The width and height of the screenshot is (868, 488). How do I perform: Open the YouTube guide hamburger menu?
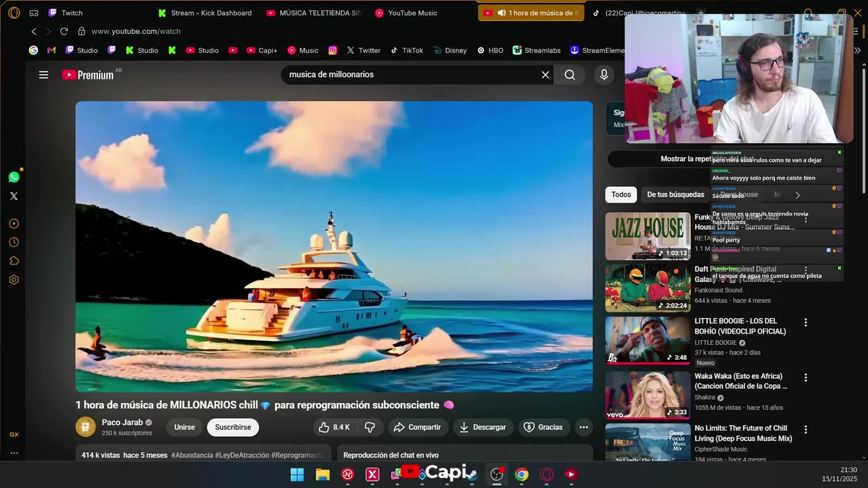[43, 75]
